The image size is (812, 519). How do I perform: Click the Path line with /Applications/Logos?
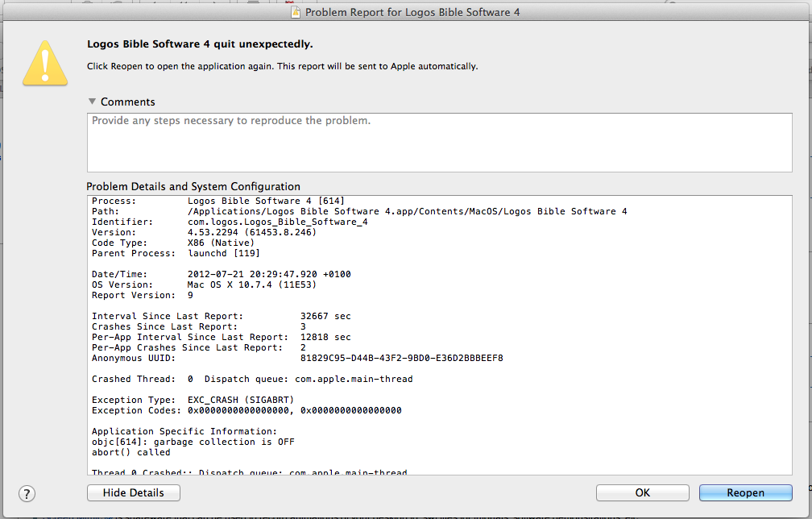(359, 211)
